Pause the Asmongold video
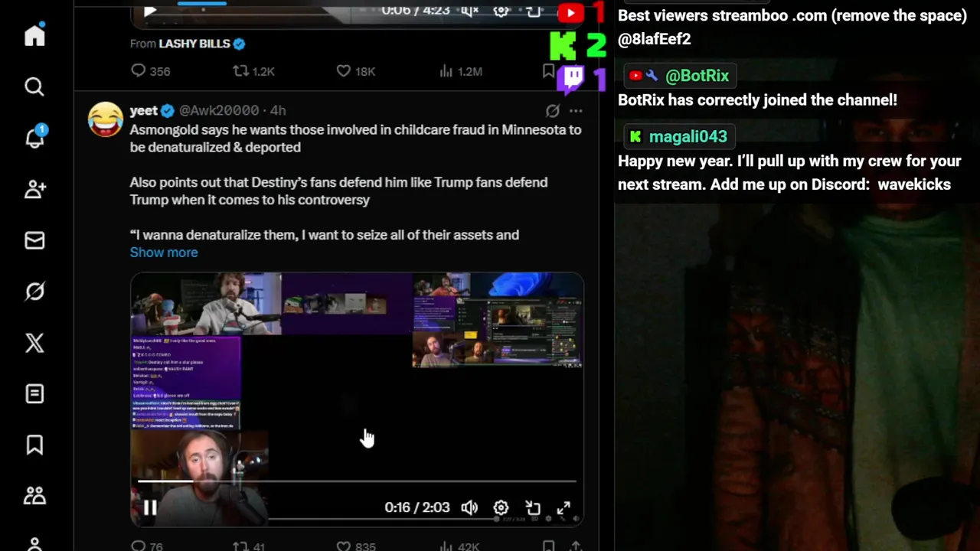This screenshot has width=980, height=551. [150, 508]
